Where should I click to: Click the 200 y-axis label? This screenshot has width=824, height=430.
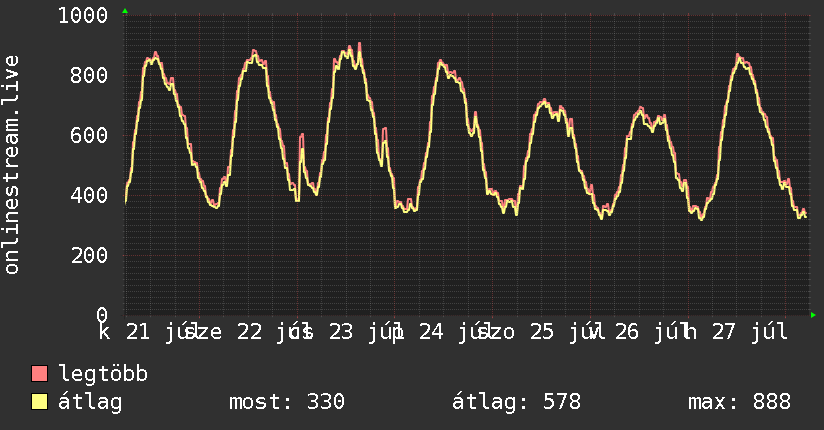(x=89, y=255)
